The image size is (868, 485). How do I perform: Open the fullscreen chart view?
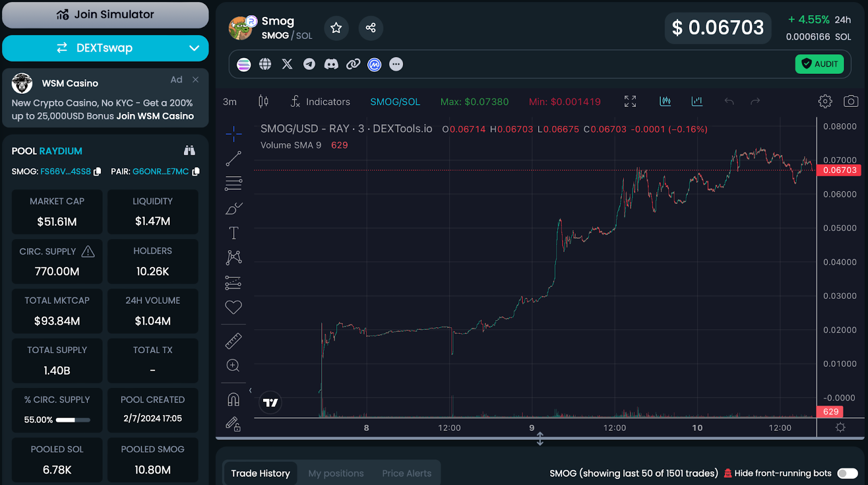[630, 101]
